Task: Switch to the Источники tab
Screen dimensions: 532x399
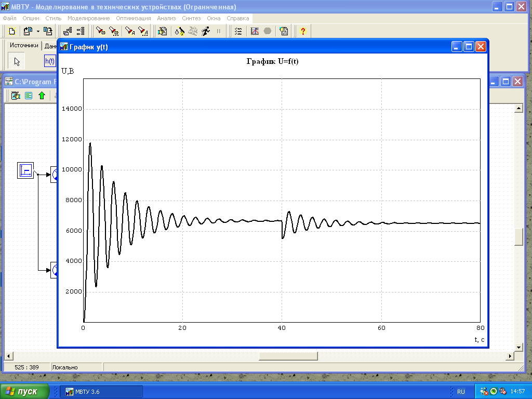Action: (24, 46)
